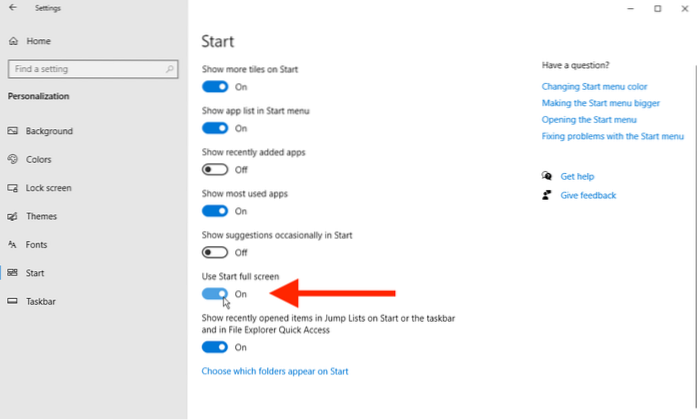
Task: Click the "Have a question?" text
Action: pyautogui.click(x=575, y=65)
